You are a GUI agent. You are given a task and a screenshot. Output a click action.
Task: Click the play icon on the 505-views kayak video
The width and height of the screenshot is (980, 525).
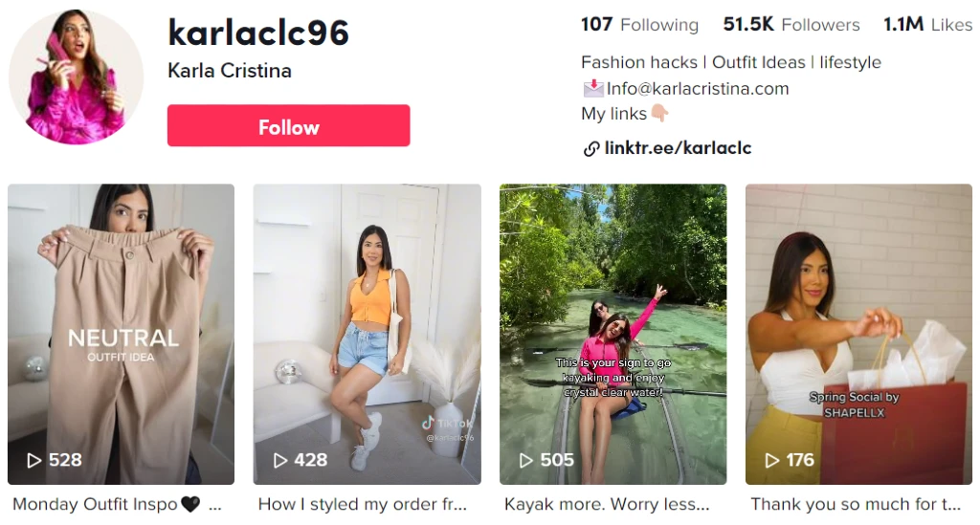526,461
